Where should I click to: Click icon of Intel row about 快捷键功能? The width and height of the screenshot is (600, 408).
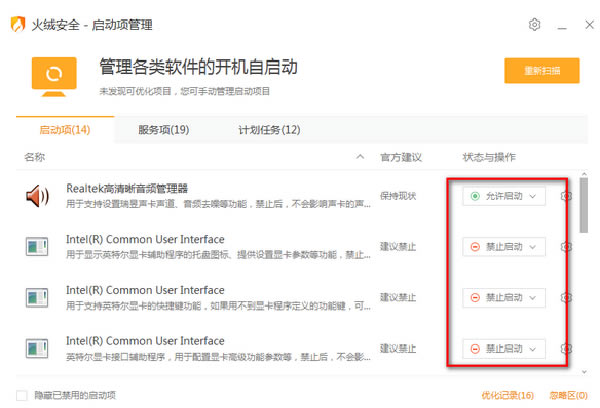pos(37,297)
